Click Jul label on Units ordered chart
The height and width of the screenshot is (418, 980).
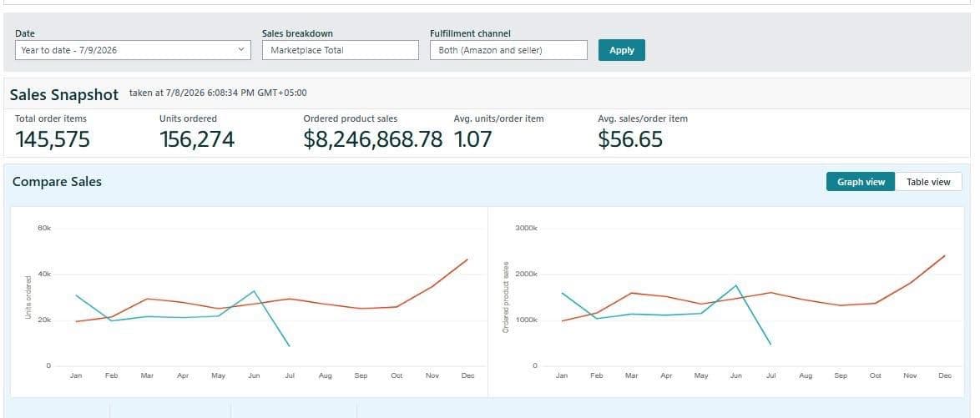290,375
